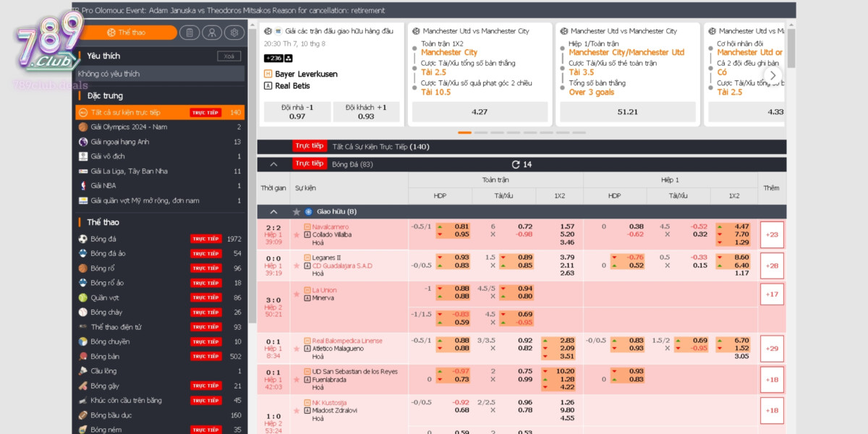This screenshot has width=868, height=434.
Task: Click the Giải ngoại hạng Anh logo
Action: click(x=83, y=142)
